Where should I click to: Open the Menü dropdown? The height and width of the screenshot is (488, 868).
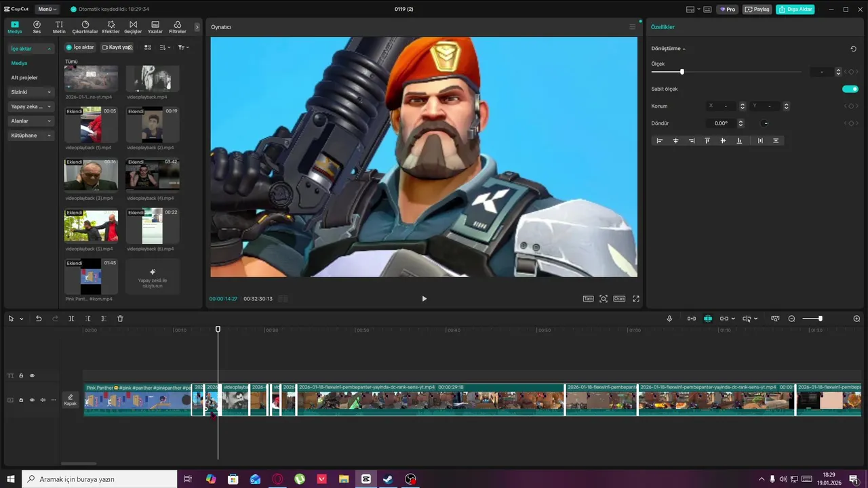pos(47,9)
